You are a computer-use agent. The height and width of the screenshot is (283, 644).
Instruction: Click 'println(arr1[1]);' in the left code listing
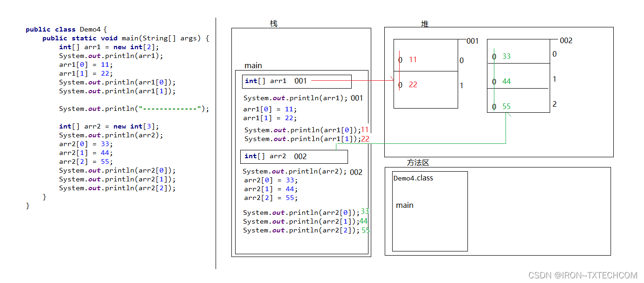[x=118, y=91]
